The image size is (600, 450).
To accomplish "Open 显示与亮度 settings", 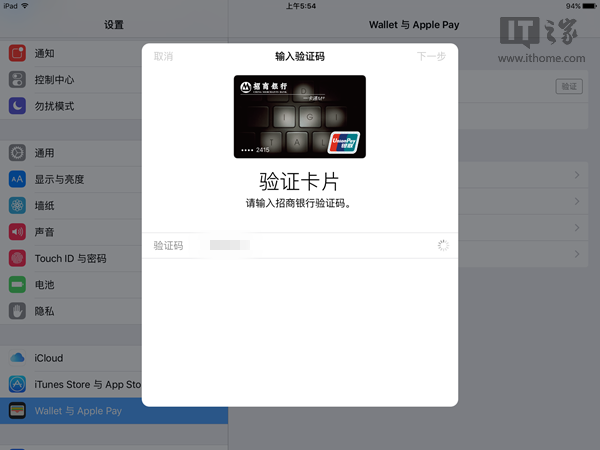I will (71, 179).
